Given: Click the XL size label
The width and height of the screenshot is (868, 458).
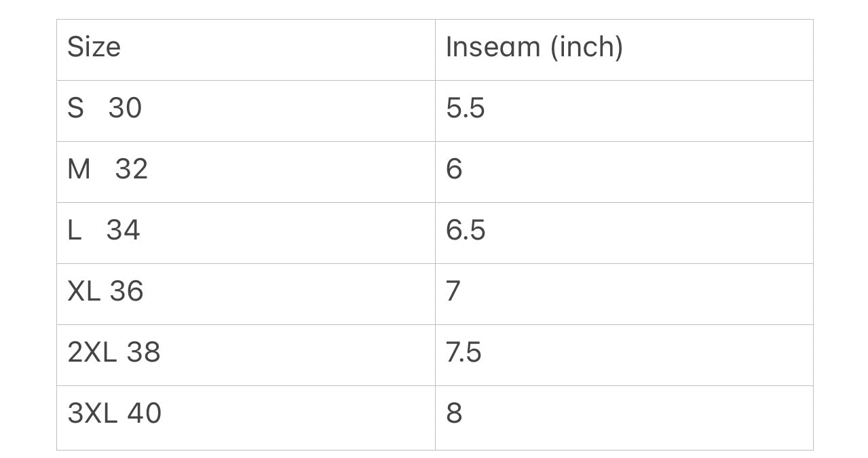Looking at the screenshot, I should (83, 291).
